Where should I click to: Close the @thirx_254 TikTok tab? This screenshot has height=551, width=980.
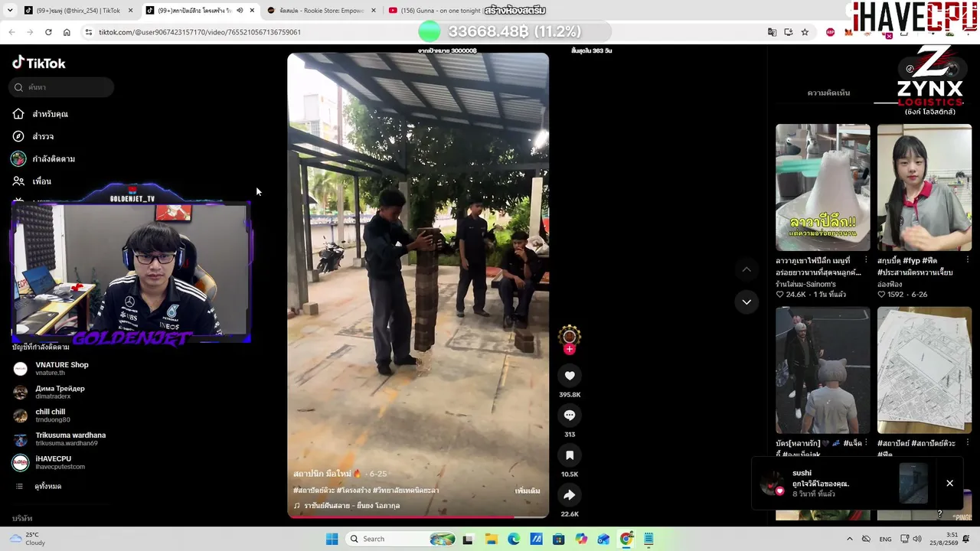[130, 11]
